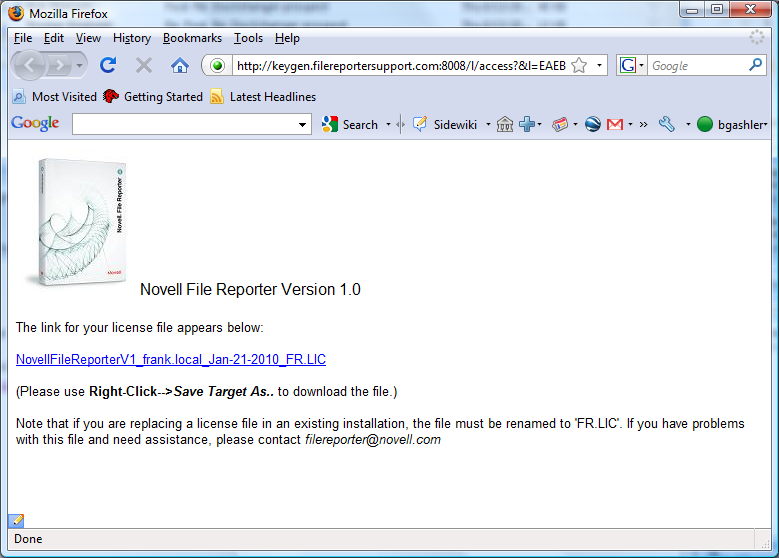Go to the home page
The width and height of the screenshot is (779, 558).
click(x=179, y=65)
